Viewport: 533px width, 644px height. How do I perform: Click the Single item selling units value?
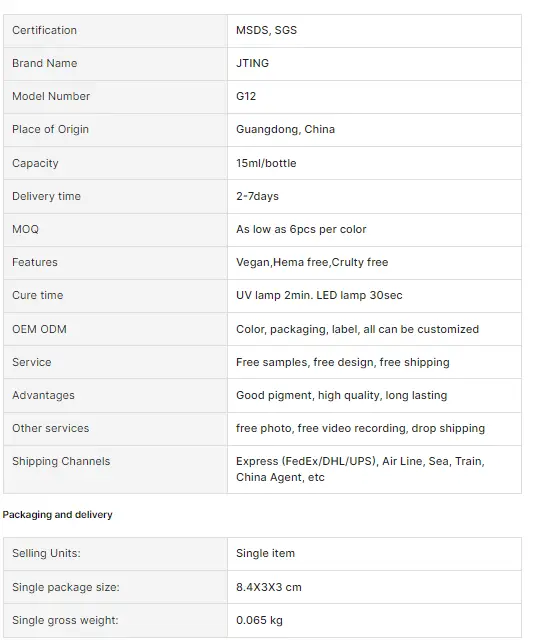[265, 553]
